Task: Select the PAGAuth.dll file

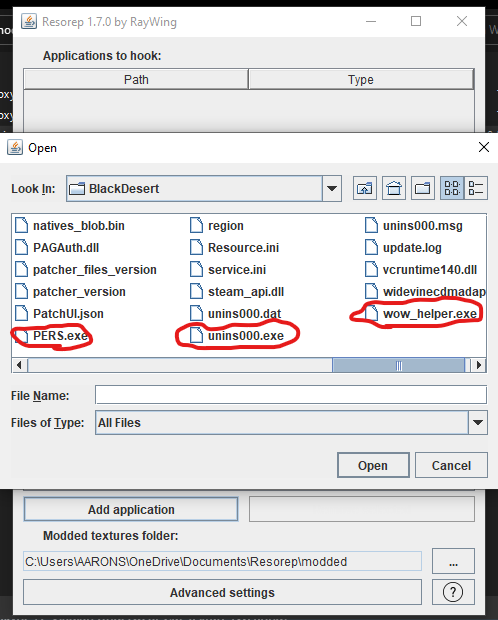Action: 57,248
